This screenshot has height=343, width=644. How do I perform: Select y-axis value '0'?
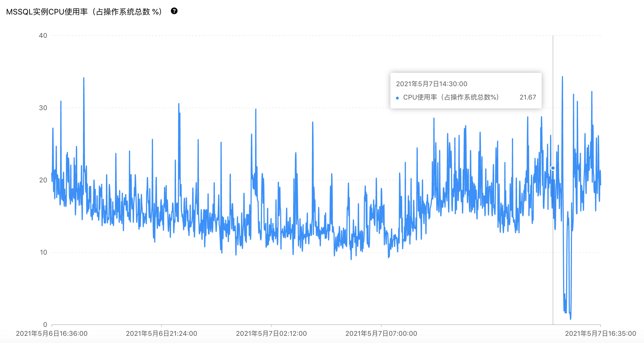pyautogui.click(x=45, y=325)
